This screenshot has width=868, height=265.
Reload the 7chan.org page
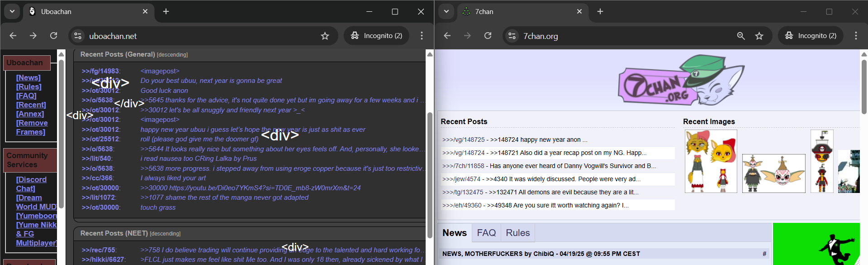(x=488, y=36)
